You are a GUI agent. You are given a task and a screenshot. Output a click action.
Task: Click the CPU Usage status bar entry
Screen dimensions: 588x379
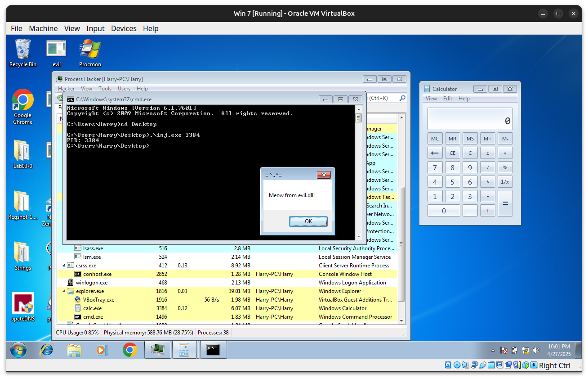click(77, 333)
